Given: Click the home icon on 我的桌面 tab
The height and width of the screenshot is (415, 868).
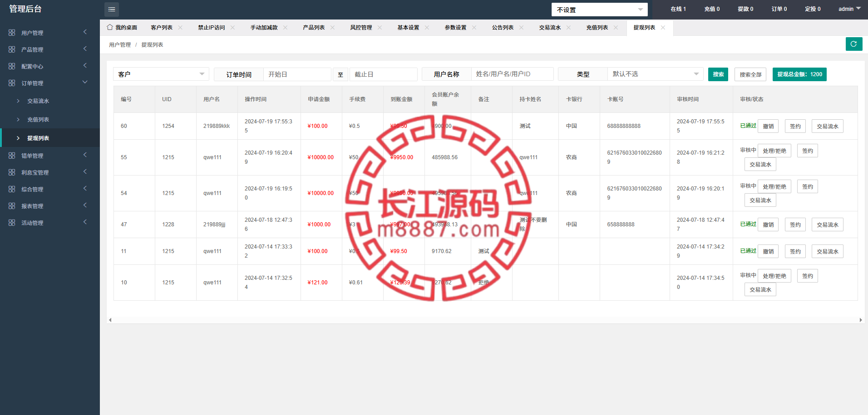Looking at the screenshot, I should 110,27.
